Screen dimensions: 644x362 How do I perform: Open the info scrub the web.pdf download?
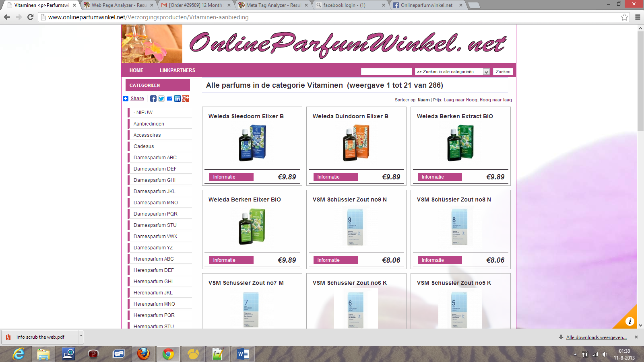40,337
